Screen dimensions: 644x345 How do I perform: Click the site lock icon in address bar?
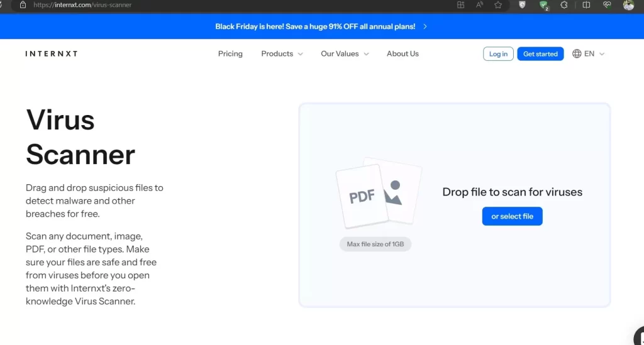pyautogui.click(x=23, y=5)
